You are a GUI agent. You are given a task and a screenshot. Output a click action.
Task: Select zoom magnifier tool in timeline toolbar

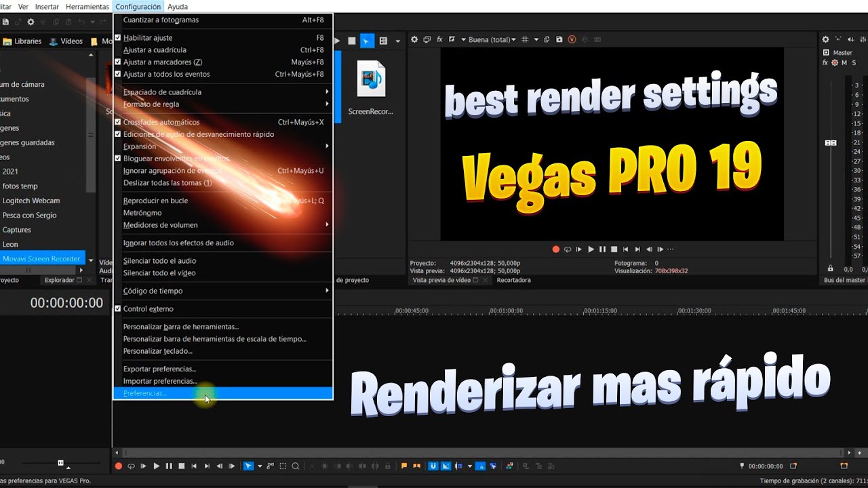pos(296,466)
